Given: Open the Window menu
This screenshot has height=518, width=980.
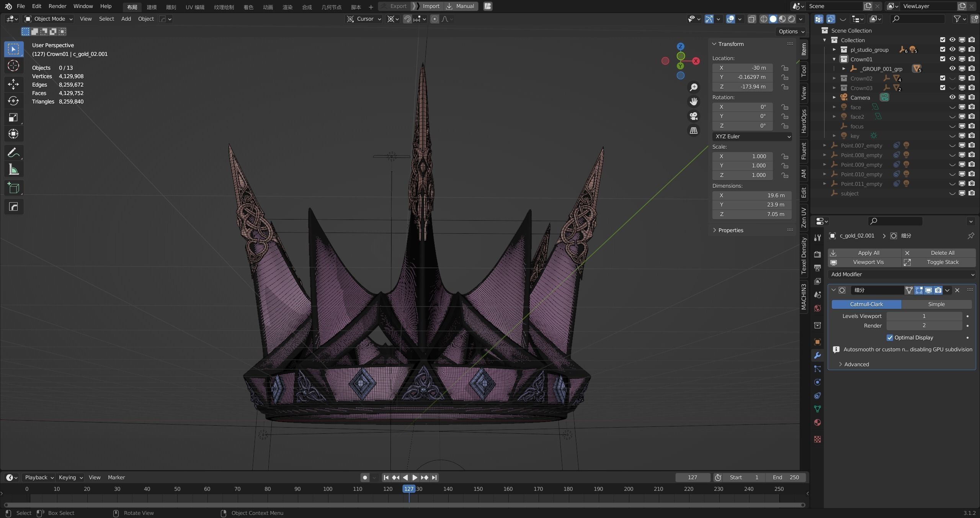Looking at the screenshot, I should pyautogui.click(x=83, y=6).
